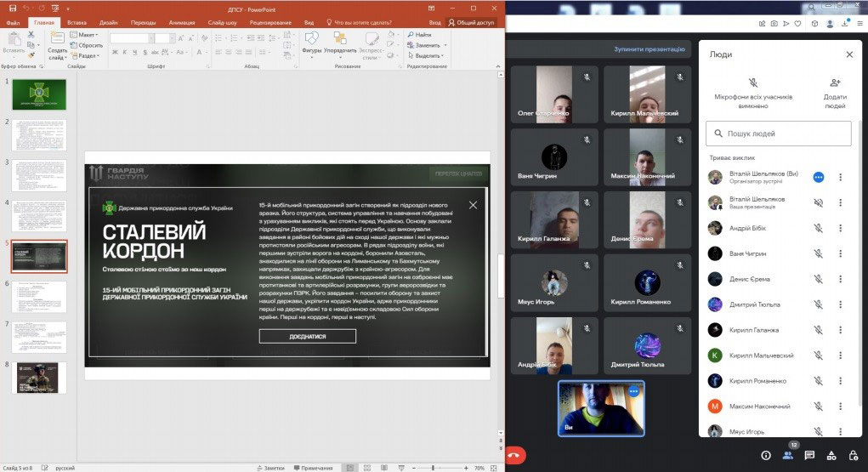Switch to the Переходы tab
Screen dimensions: 868x472
click(x=144, y=23)
